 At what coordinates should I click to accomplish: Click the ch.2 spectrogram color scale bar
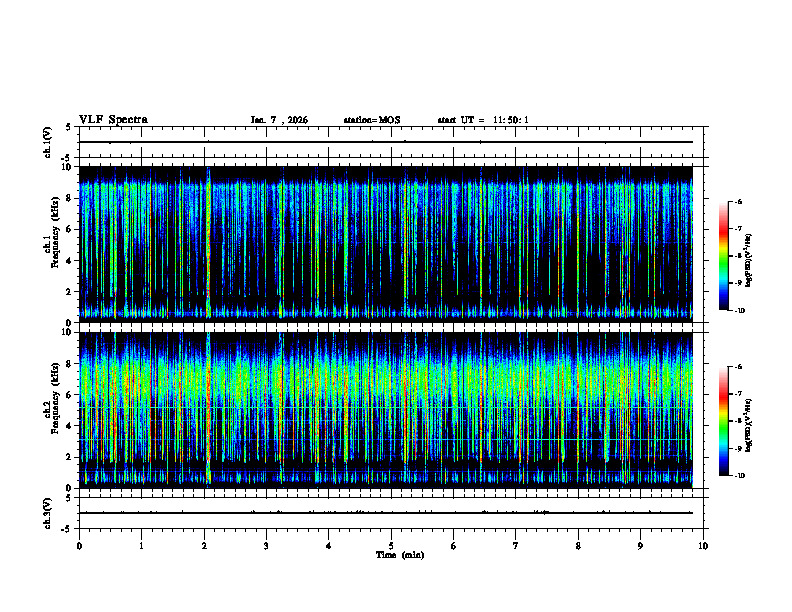(x=723, y=421)
